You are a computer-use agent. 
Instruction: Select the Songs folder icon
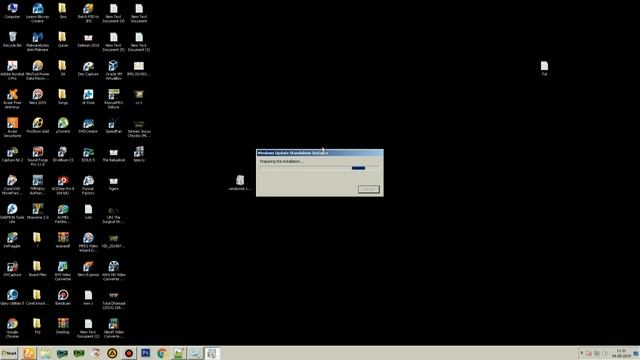point(63,97)
